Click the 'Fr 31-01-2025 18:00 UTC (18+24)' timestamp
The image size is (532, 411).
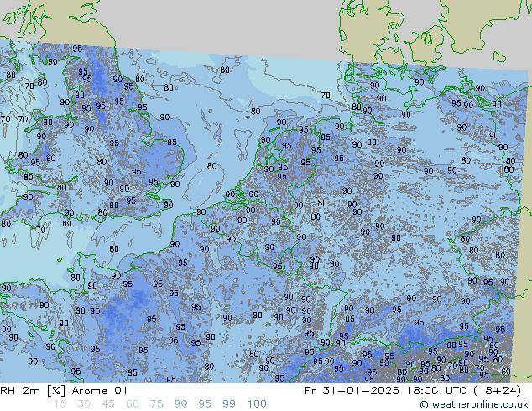click(413, 391)
